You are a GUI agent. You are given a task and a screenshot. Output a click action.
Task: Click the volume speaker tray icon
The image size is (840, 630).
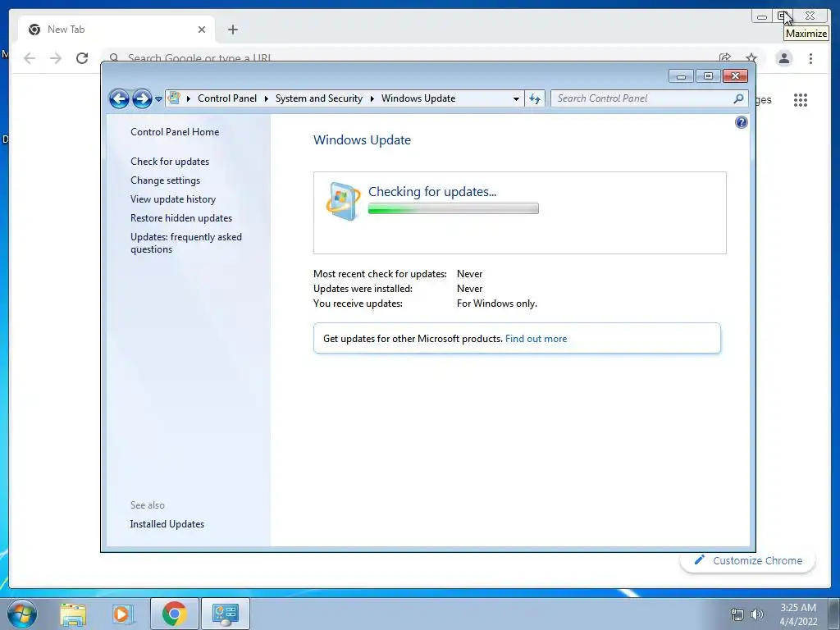coord(756,614)
